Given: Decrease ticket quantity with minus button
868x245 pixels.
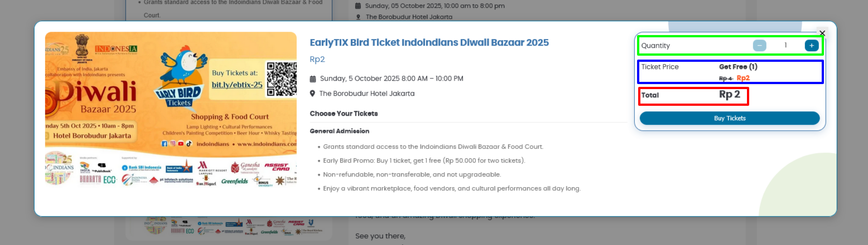Looking at the screenshot, I should [760, 46].
